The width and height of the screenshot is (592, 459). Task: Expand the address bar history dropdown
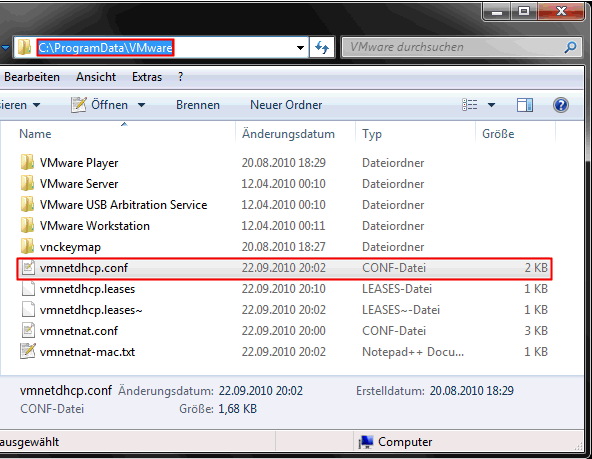tap(301, 48)
